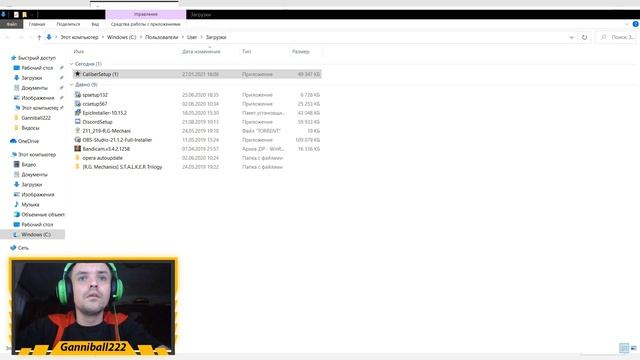Screen dimensions: 640x360
Task: Open the Вид ribbon tab
Action: 95,24
